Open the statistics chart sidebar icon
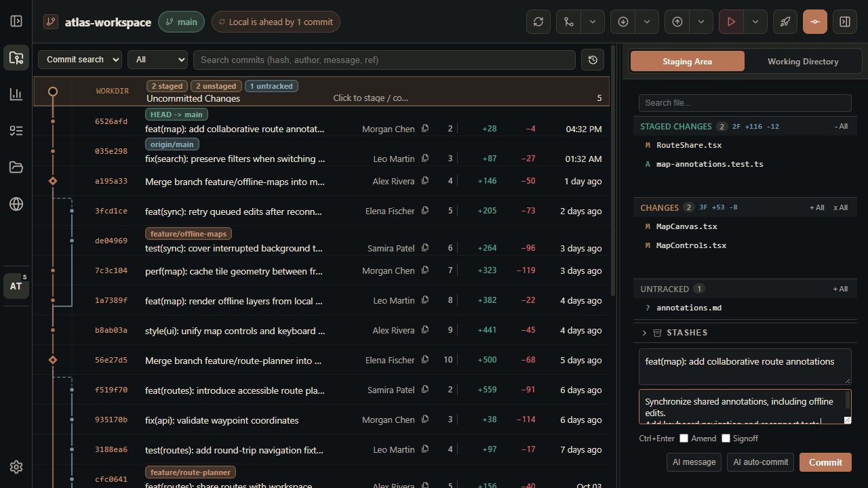The image size is (868, 488). tap(16, 94)
